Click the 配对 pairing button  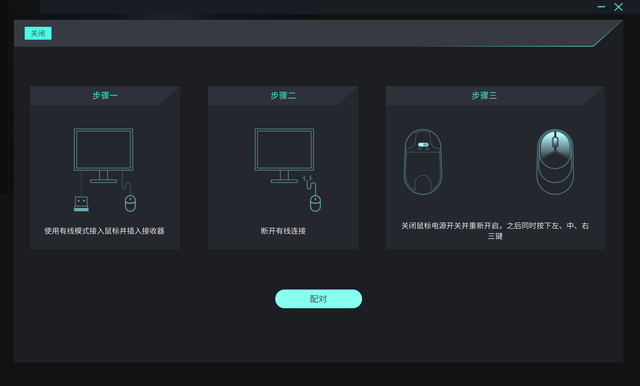(x=318, y=299)
